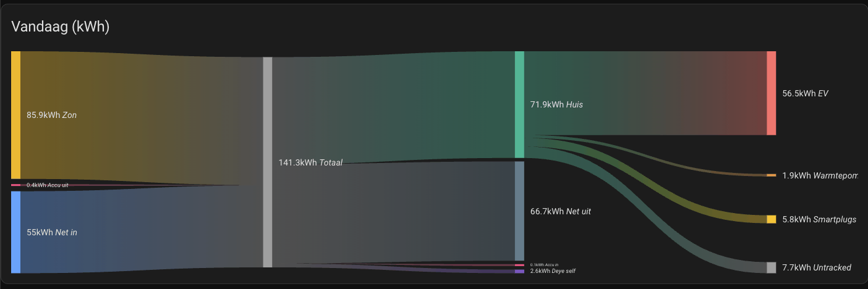Click the gray Totaal node bar
This screenshot has width=868, height=289.
[x=268, y=162]
